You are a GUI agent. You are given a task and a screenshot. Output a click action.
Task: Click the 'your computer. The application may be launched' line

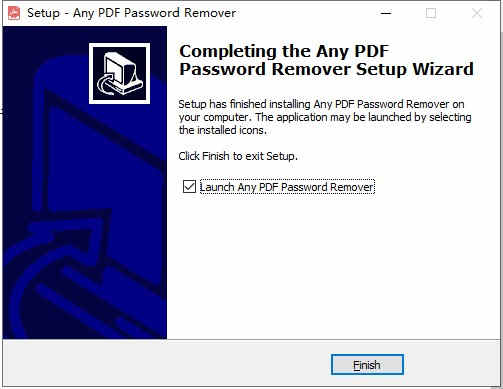325,117
